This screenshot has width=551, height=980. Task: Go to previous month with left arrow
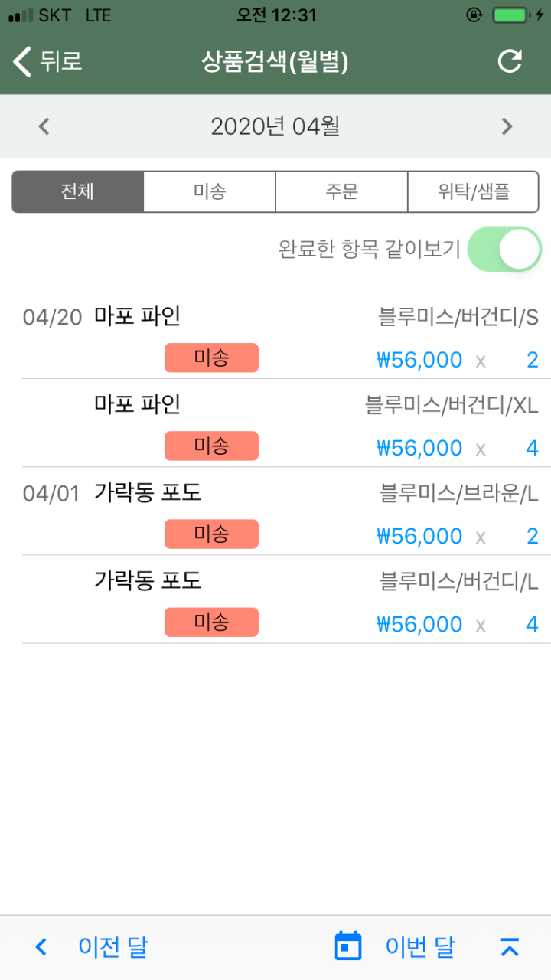pyautogui.click(x=44, y=126)
